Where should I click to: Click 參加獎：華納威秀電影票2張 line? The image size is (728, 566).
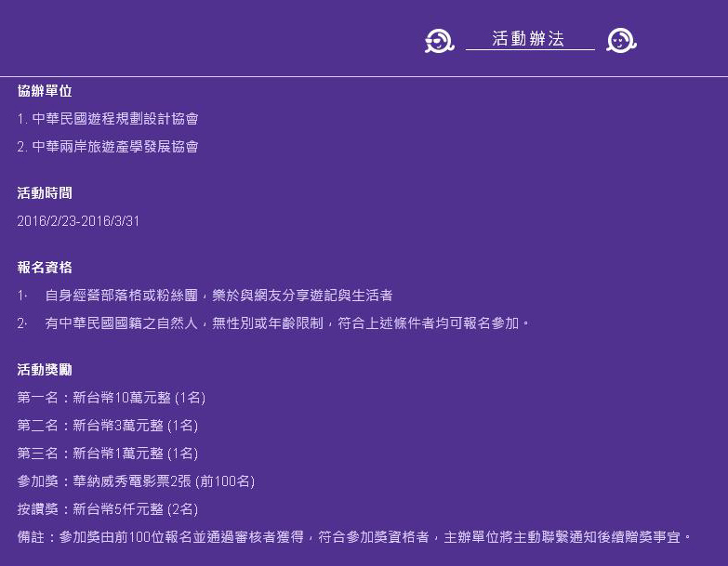tap(136, 481)
